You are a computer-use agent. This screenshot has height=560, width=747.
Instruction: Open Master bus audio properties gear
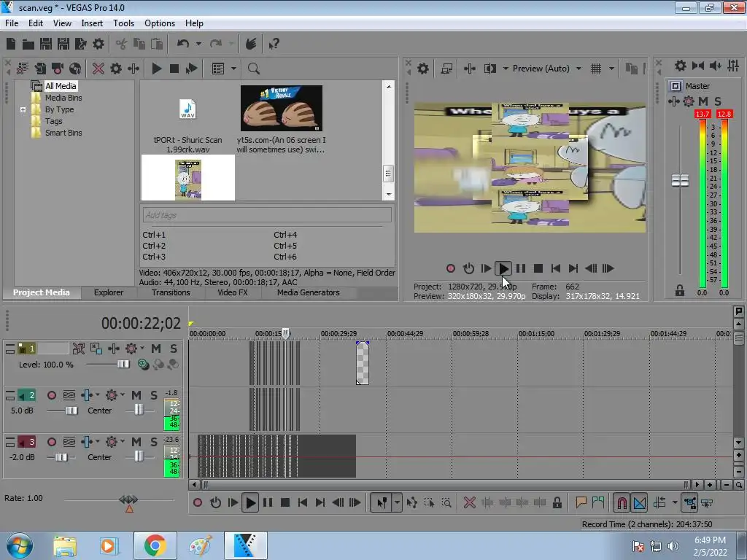(x=681, y=66)
